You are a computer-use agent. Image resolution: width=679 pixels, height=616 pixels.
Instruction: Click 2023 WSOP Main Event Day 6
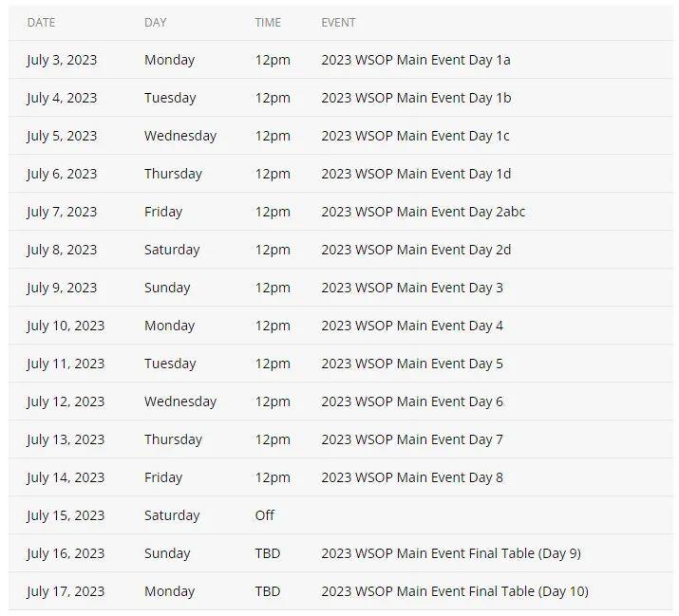pyautogui.click(x=412, y=401)
